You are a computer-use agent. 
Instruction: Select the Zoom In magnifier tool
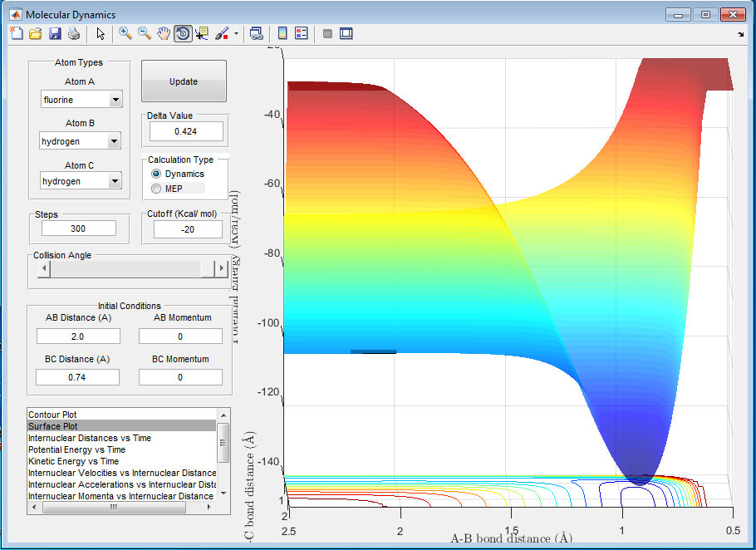125,33
